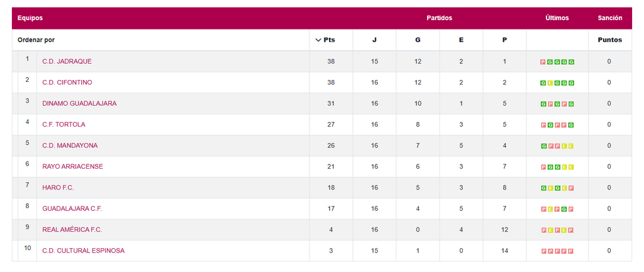Click the red P badge in C.D. JADRAQUE's row

pyautogui.click(x=543, y=62)
